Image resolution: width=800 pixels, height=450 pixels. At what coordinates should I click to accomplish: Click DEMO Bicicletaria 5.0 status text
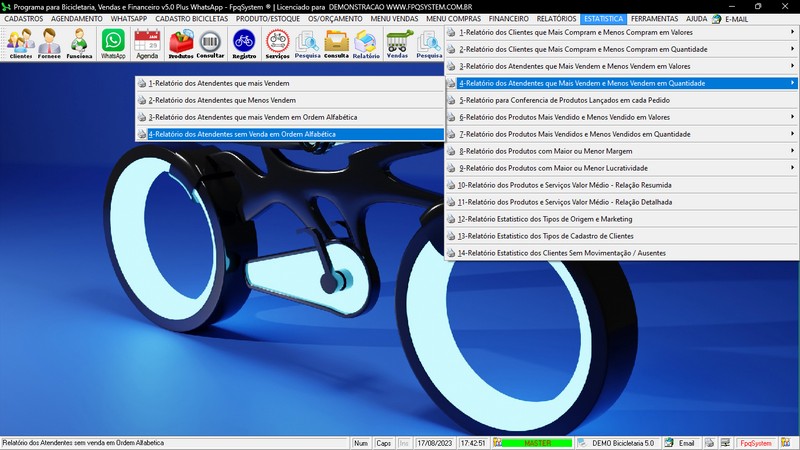pyautogui.click(x=622, y=443)
